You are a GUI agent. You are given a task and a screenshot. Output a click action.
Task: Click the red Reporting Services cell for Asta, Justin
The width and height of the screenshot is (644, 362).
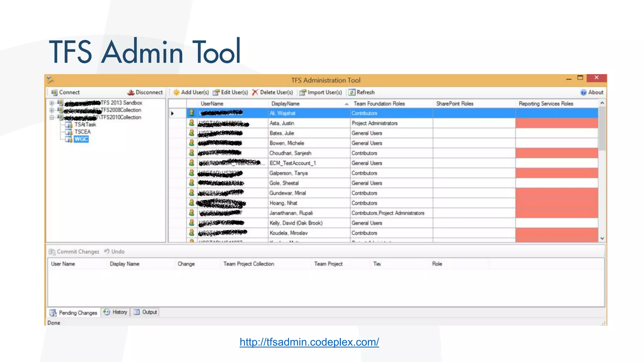(x=556, y=123)
